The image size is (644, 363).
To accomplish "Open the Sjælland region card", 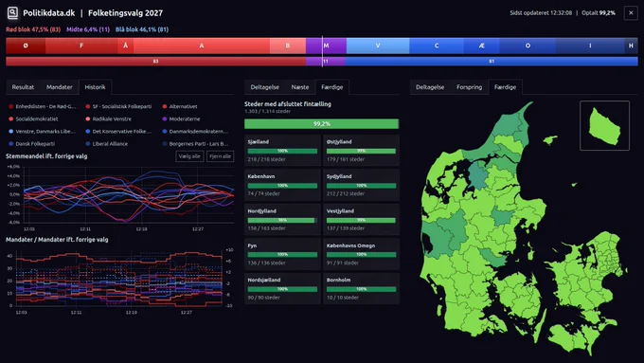I will tap(282, 150).
